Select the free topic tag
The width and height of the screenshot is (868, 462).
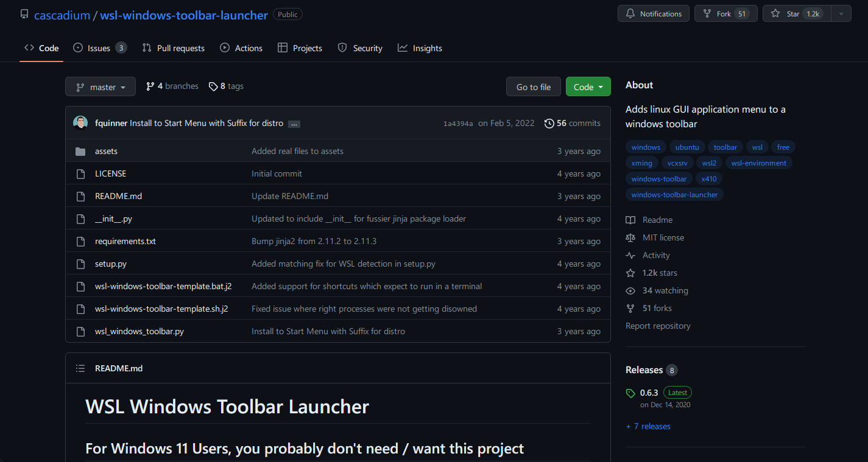[x=783, y=147]
